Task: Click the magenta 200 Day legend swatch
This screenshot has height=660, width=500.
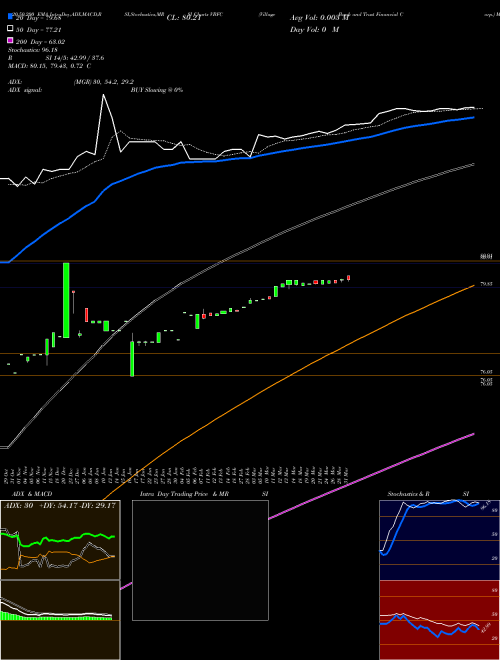Action: pyautogui.click(x=10, y=40)
